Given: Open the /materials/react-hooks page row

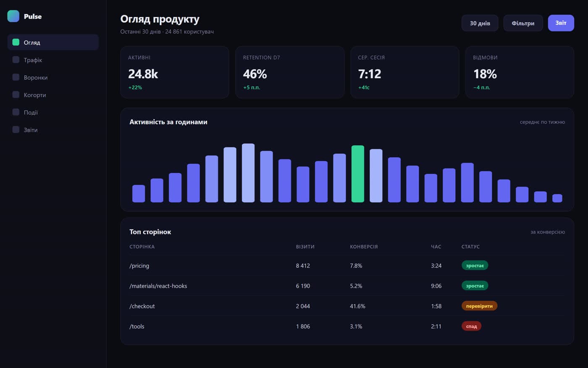Looking at the screenshot, I should (x=347, y=286).
